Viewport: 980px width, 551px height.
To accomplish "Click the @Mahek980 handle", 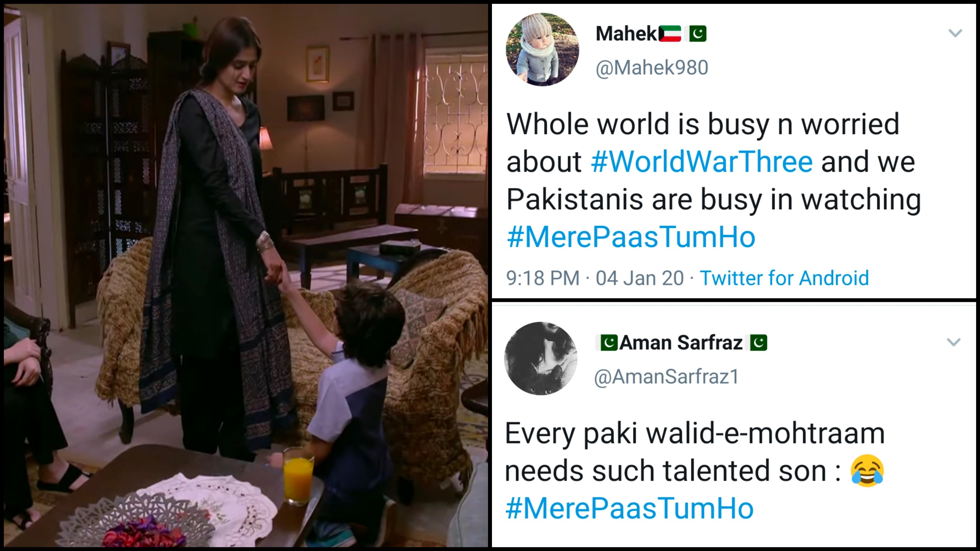I will tap(652, 68).
